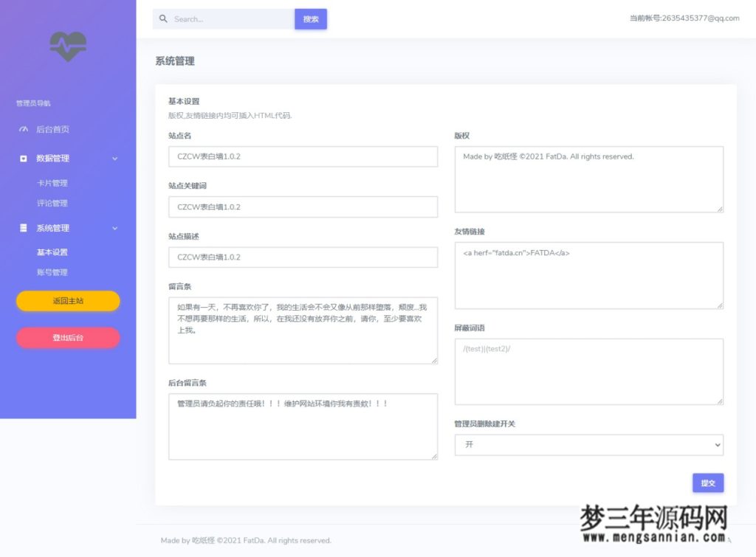Screen dimensions: 756x557
Task: Collapse the 系统管理 section chevron
Action: [114, 228]
